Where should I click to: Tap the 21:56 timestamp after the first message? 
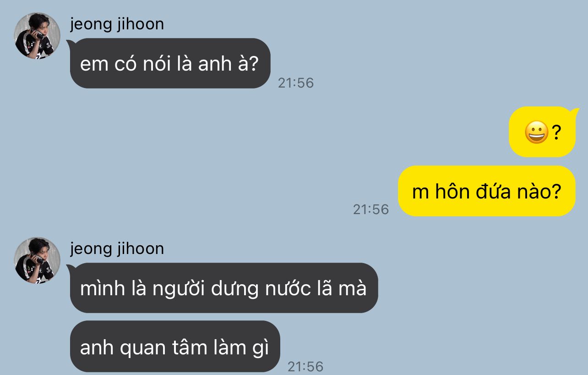coord(296,83)
